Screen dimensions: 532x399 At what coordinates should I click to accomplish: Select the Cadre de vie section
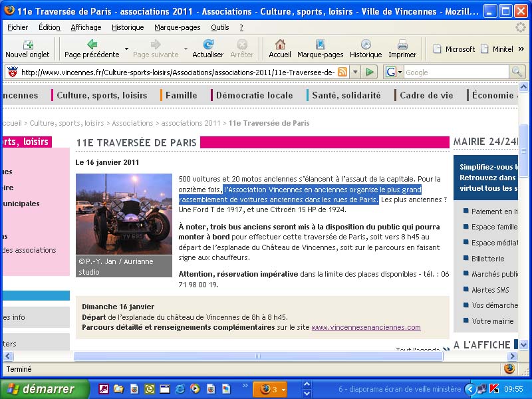[426, 95]
